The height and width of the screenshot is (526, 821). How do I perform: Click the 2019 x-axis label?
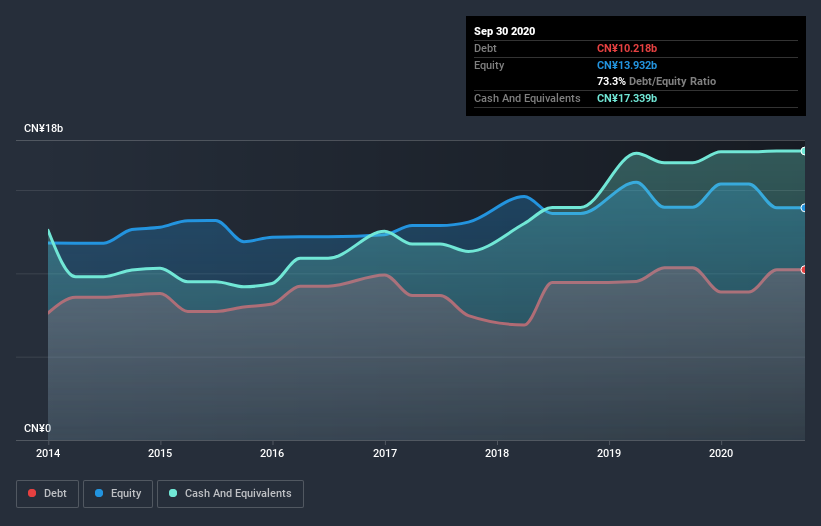point(608,453)
